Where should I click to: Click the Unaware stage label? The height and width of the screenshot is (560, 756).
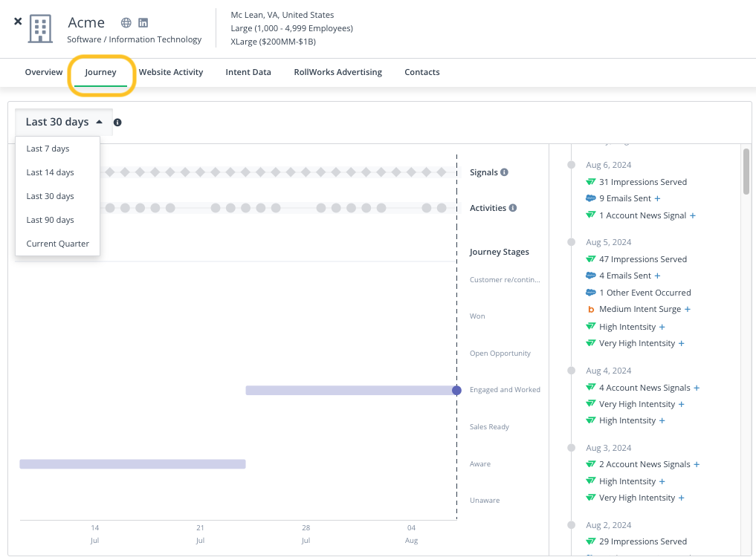[x=485, y=501]
